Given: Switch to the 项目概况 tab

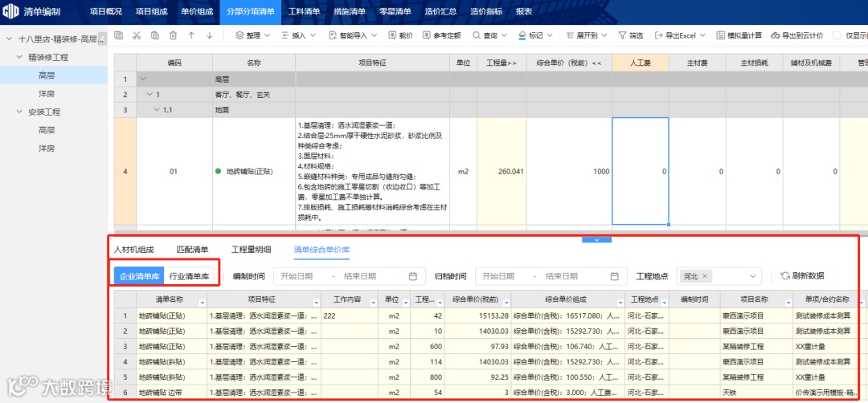Looking at the screenshot, I should point(106,11).
